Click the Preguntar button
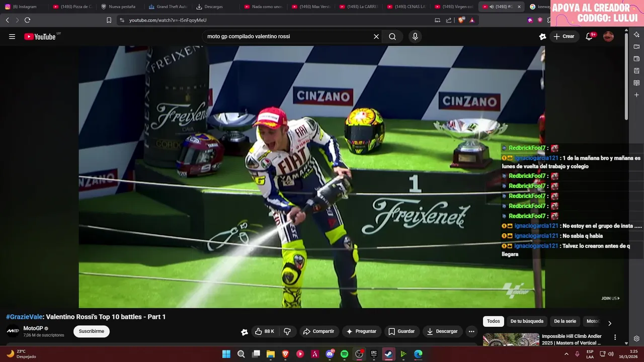 (361, 331)
